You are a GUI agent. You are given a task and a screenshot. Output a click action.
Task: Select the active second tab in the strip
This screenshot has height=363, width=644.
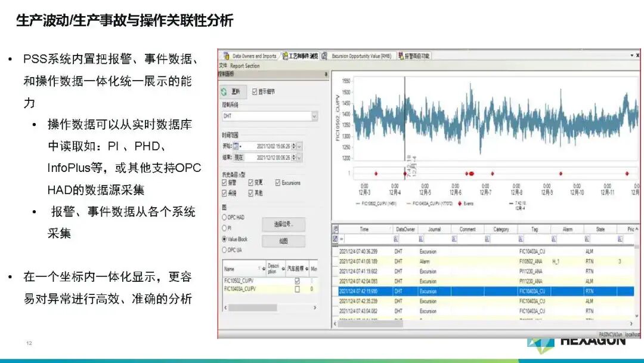(x=300, y=56)
